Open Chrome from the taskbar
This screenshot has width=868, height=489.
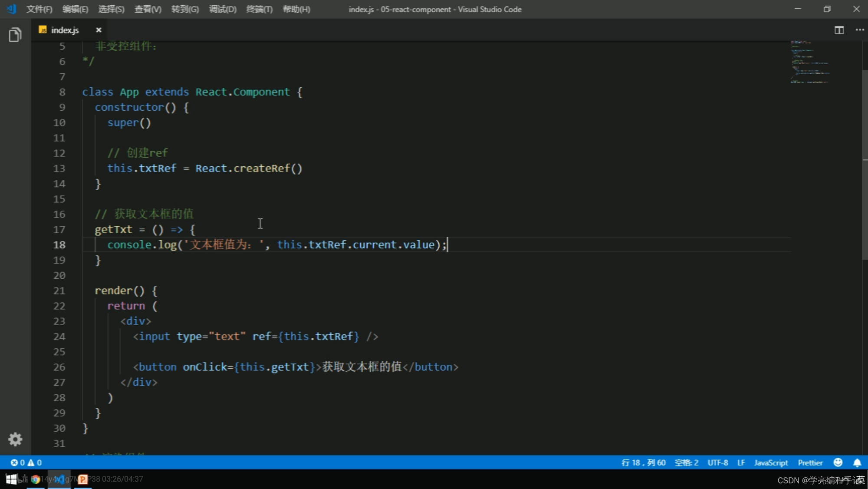[x=36, y=479]
